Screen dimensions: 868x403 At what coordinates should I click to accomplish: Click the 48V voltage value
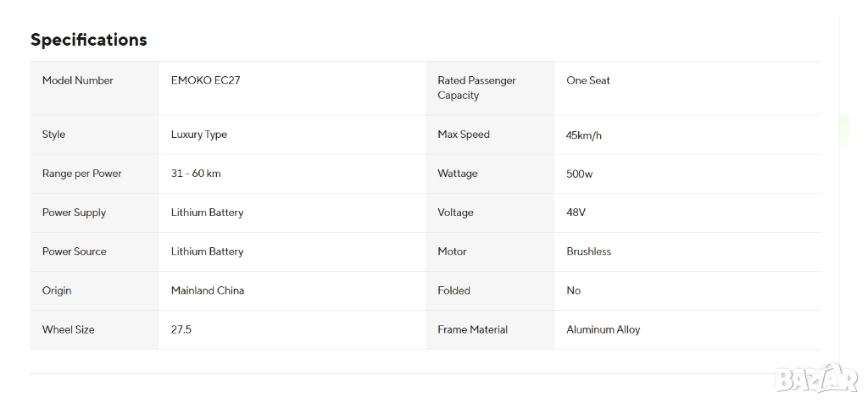(x=576, y=213)
